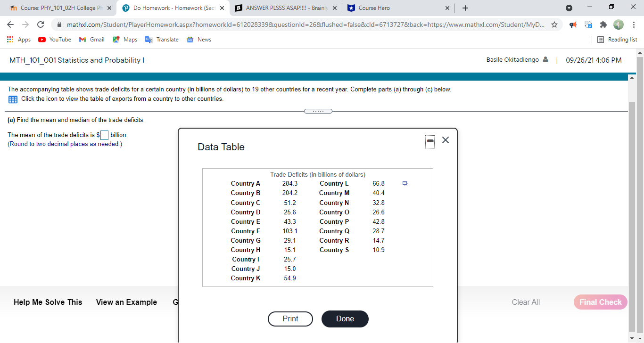The width and height of the screenshot is (644, 343).
Task: Open the YouTube bookmark
Action: click(x=55, y=40)
